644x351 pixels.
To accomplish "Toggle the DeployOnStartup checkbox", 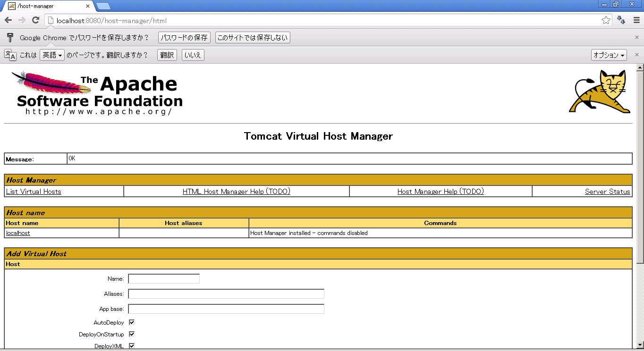I will pos(132,334).
